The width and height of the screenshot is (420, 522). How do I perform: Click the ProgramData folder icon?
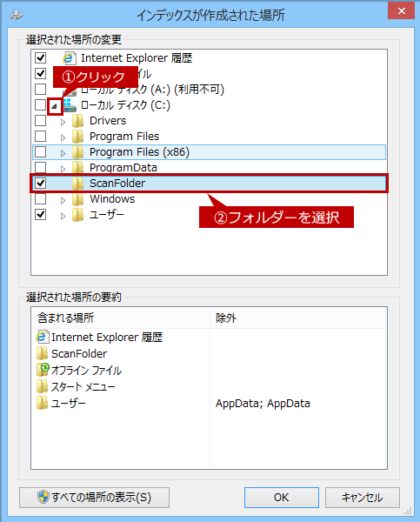[x=78, y=167]
